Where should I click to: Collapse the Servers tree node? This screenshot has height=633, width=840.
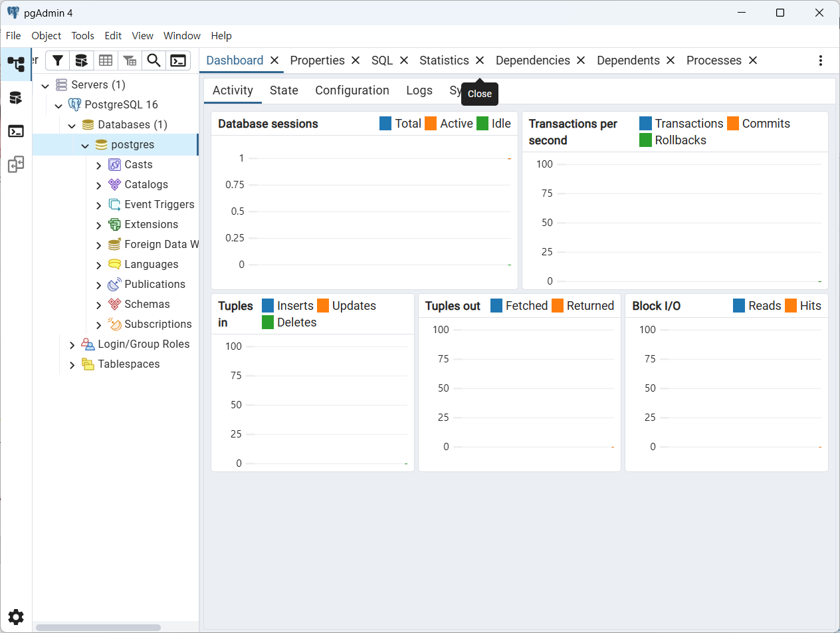(x=45, y=85)
